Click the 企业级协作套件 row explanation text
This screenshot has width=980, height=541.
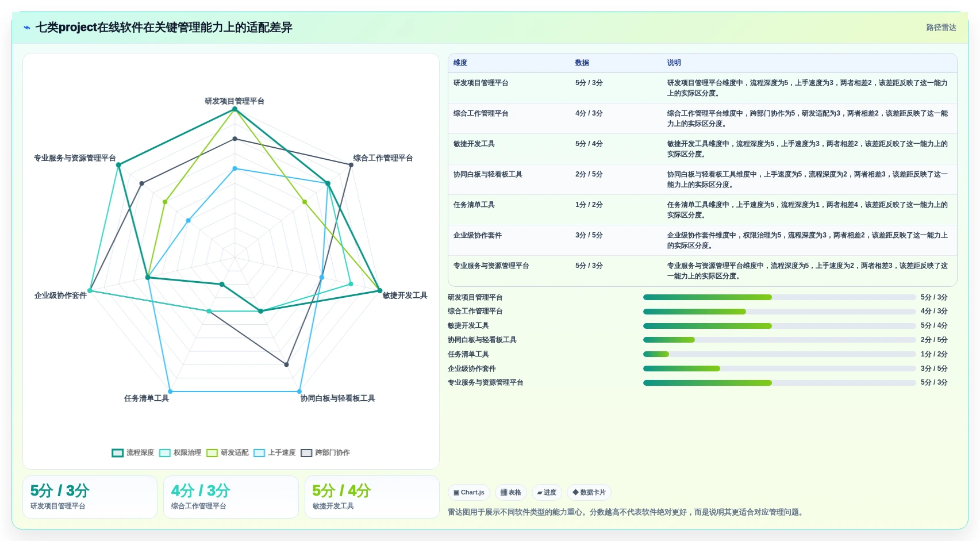pos(808,240)
